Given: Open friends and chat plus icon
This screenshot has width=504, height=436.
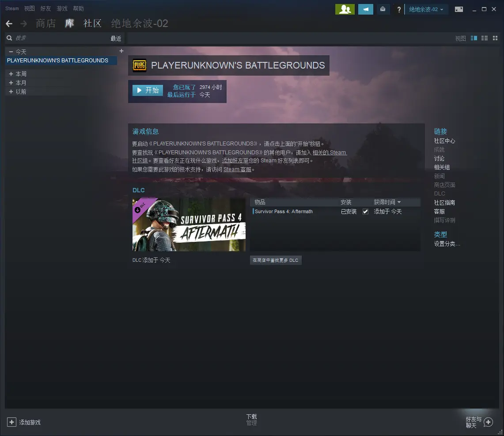Looking at the screenshot, I should tap(488, 422).
